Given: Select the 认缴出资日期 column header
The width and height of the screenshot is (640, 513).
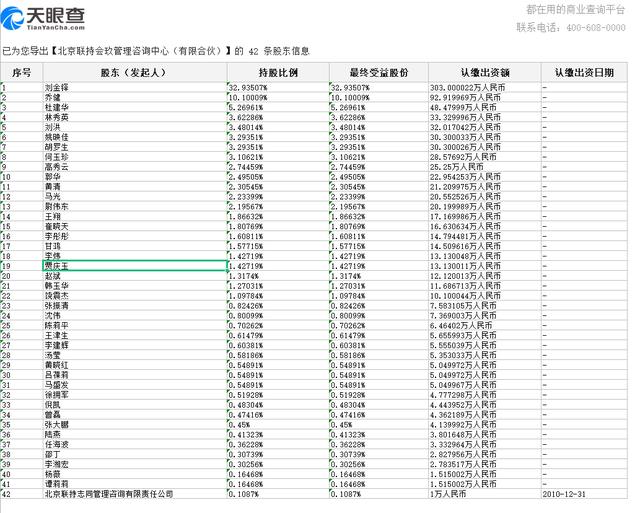Looking at the screenshot, I should pos(584,73).
